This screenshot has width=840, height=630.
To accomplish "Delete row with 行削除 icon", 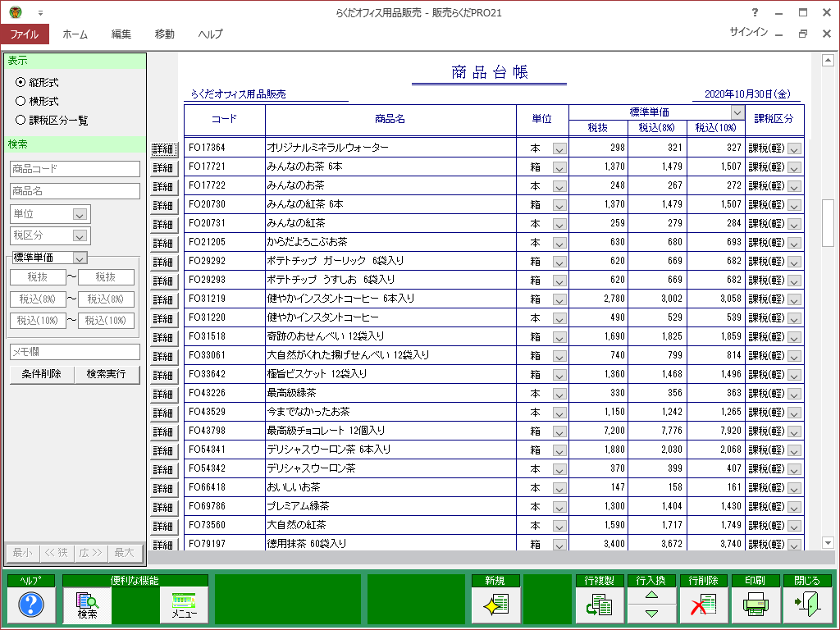I will click(703, 605).
